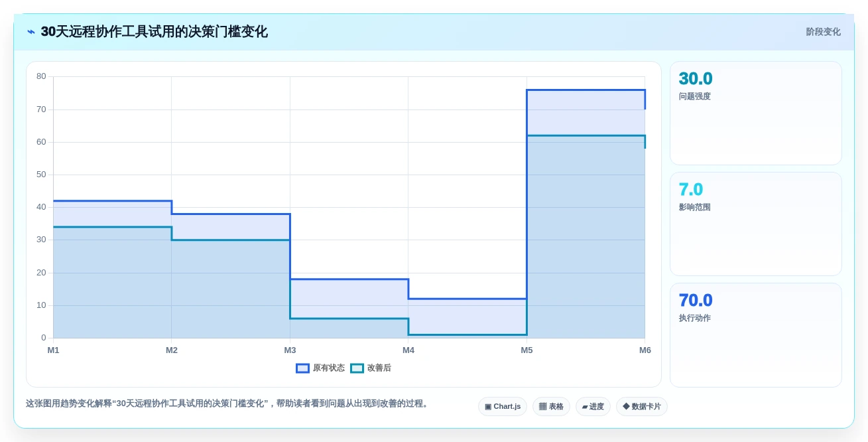Click the 7.0 metric value

(691, 190)
